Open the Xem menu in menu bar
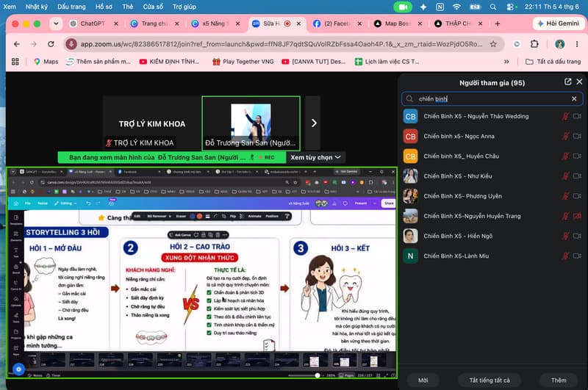588x390 pixels. 10,7
